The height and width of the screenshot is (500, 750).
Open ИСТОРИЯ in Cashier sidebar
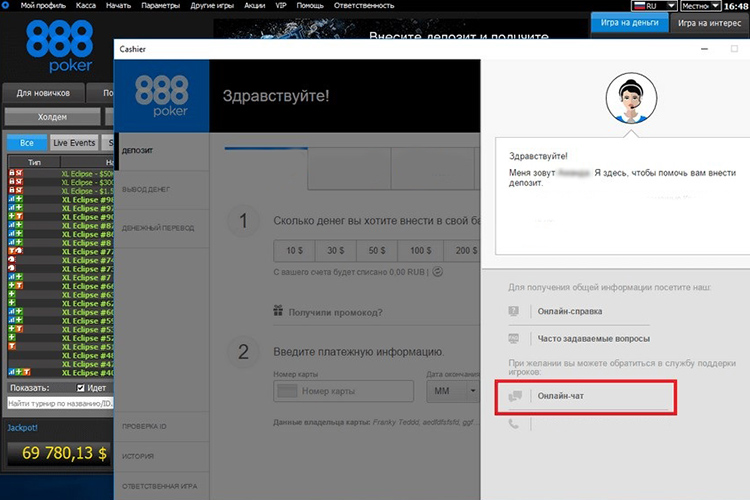[x=162, y=456]
